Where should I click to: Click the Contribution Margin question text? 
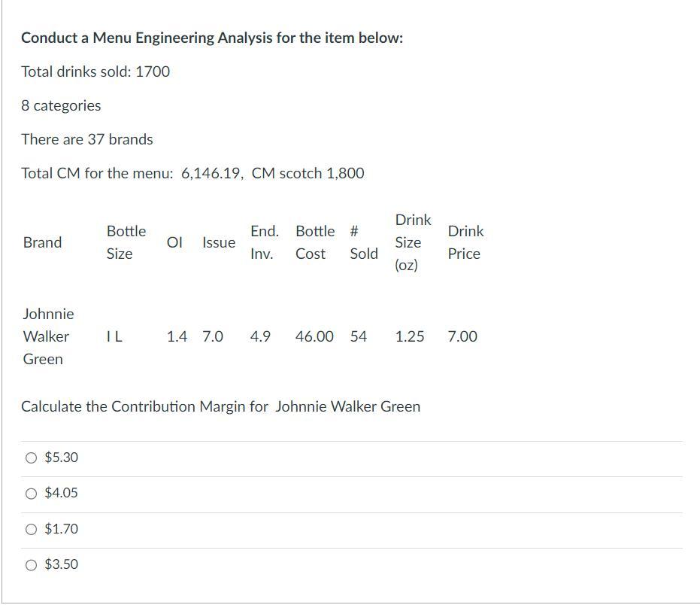point(220,406)
